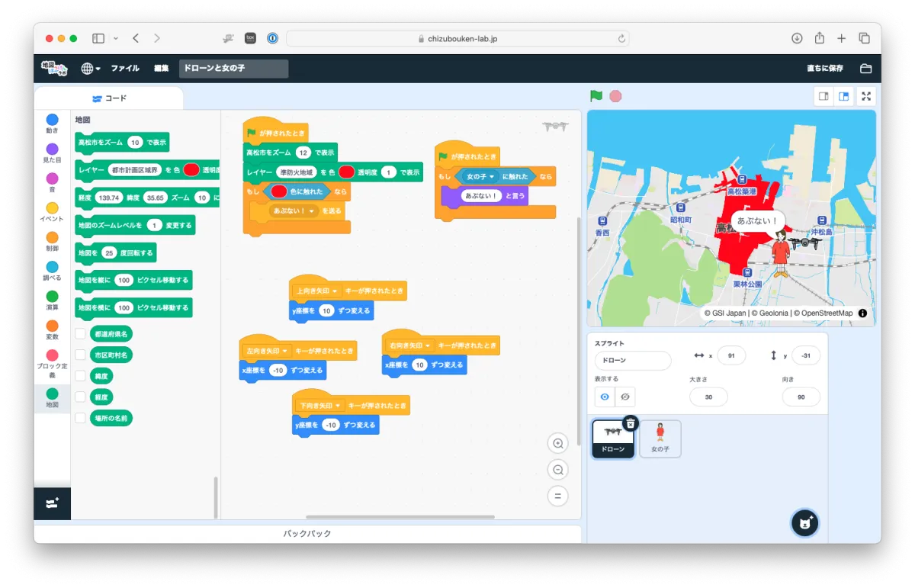Open the add sprite cat button

[x=804, y=523]
